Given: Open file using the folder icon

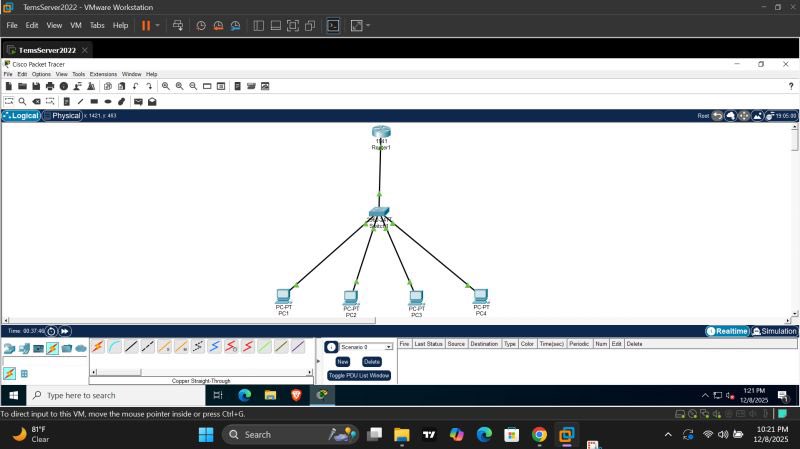Looking at the screenshot, I should tap(22, 86).
